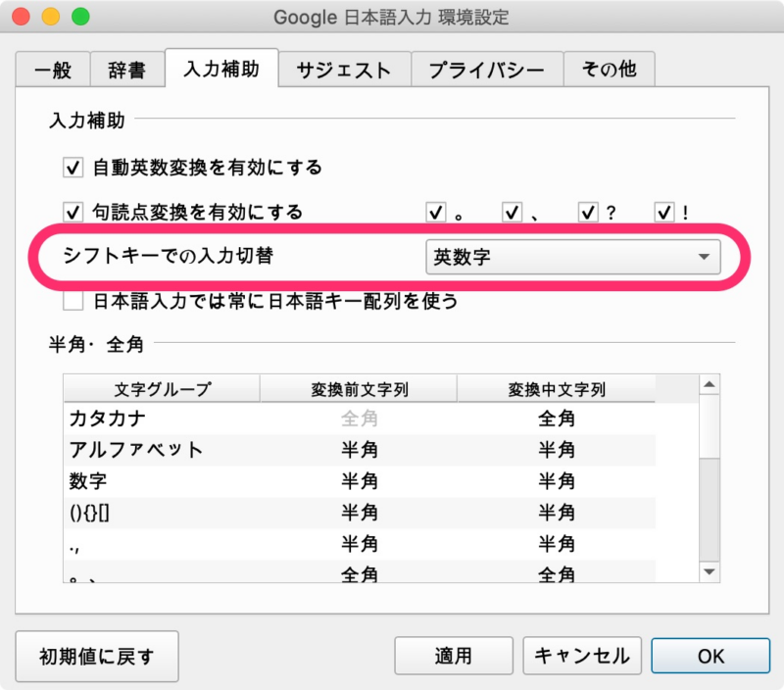Select the カタカナ row label
Screen dimensions: 784x690
(x=108, y=419)
